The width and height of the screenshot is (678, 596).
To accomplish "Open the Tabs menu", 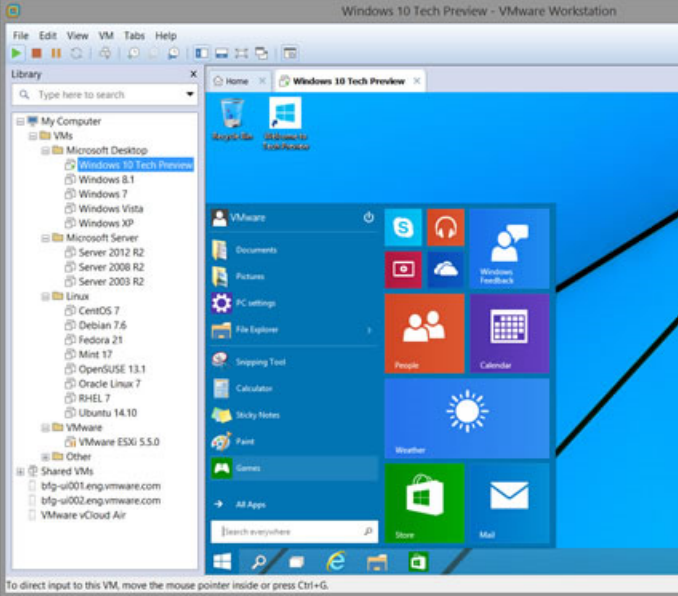I will click(134, 35).
